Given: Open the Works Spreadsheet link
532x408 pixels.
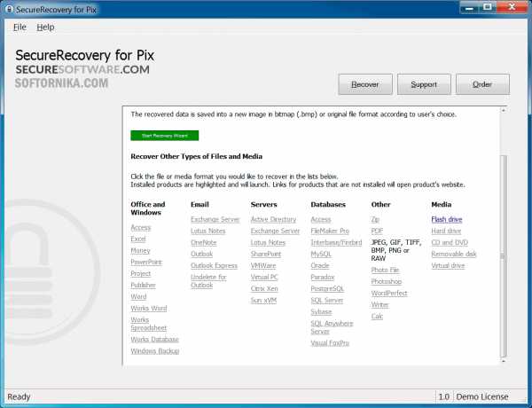Looking at the screenshot, I should [149, 324].
